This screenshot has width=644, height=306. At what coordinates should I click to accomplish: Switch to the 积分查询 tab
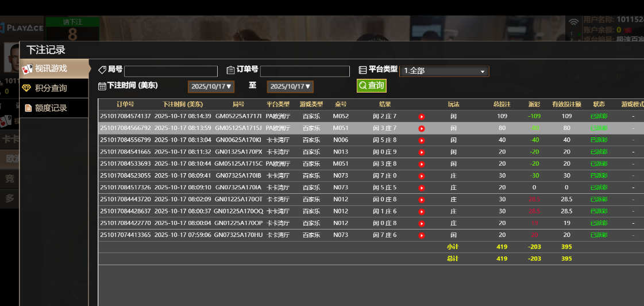(51, 88)
